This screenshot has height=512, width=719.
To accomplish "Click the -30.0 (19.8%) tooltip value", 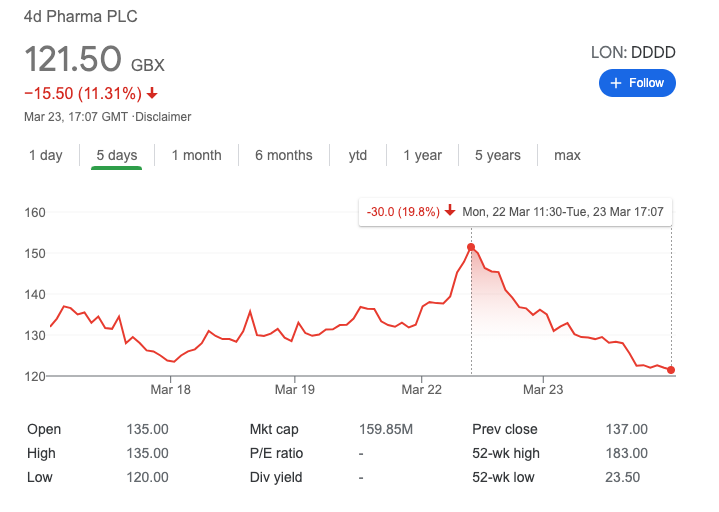I will [403, 212].
